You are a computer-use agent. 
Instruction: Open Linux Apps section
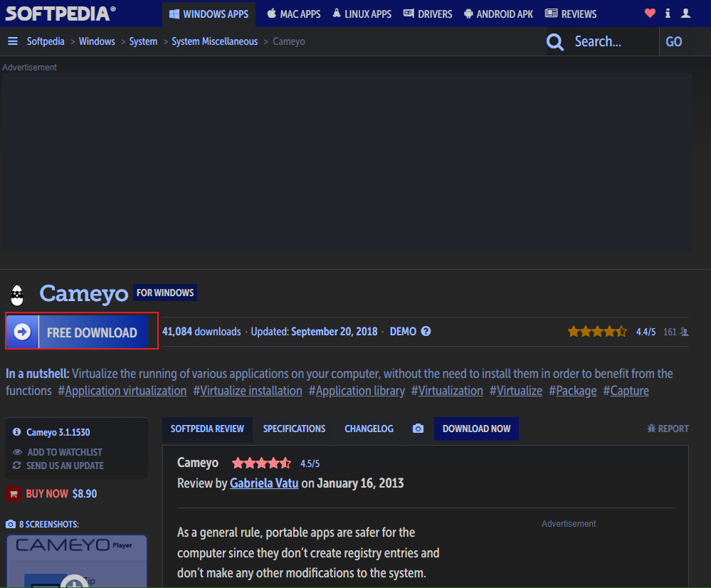(362, 14)
